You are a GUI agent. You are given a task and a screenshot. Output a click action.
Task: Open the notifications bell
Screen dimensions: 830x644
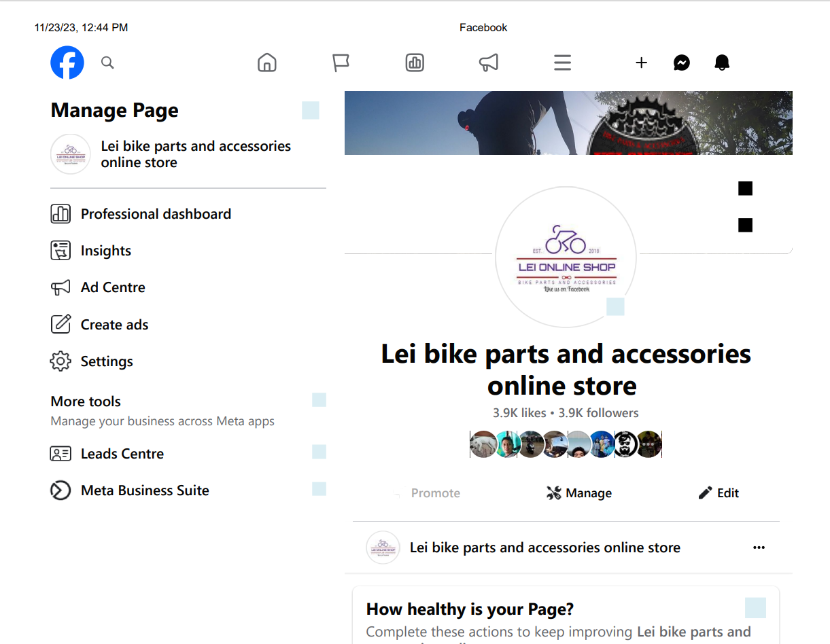pos(722,62)
